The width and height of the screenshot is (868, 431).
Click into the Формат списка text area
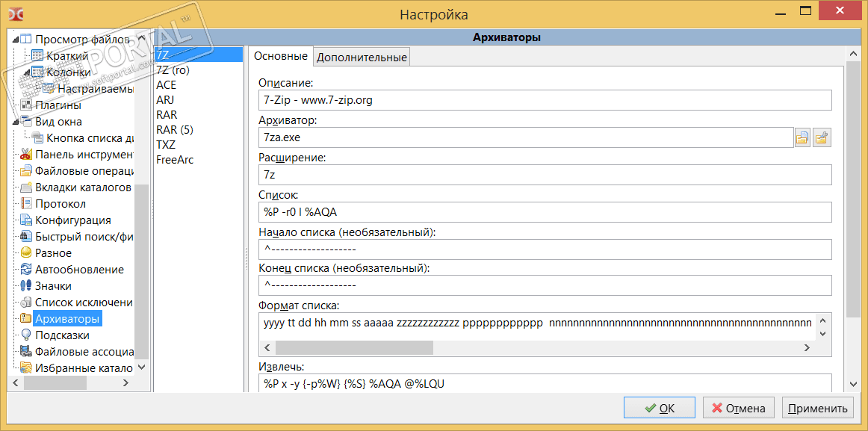pyautogui.click(x=538, y=326)
